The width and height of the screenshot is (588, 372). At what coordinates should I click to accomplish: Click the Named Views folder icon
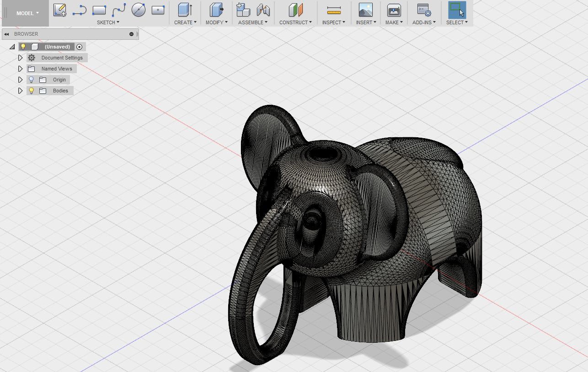(32, 69)
